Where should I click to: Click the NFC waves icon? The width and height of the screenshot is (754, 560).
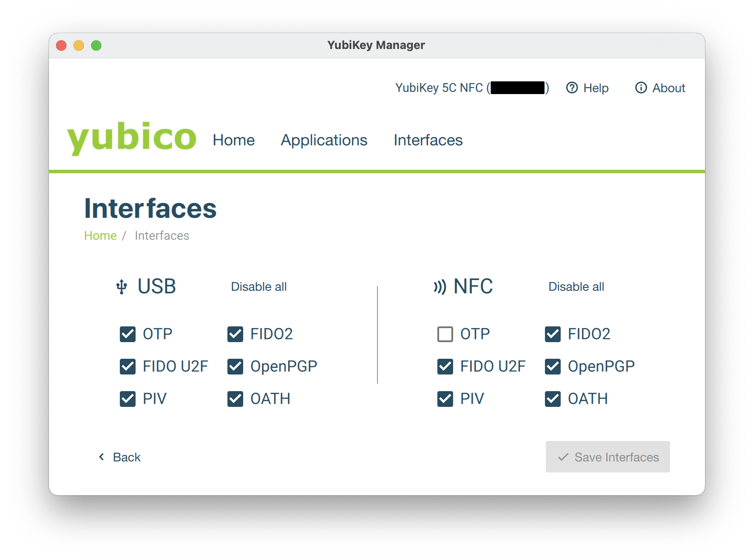tap(440, 287)
